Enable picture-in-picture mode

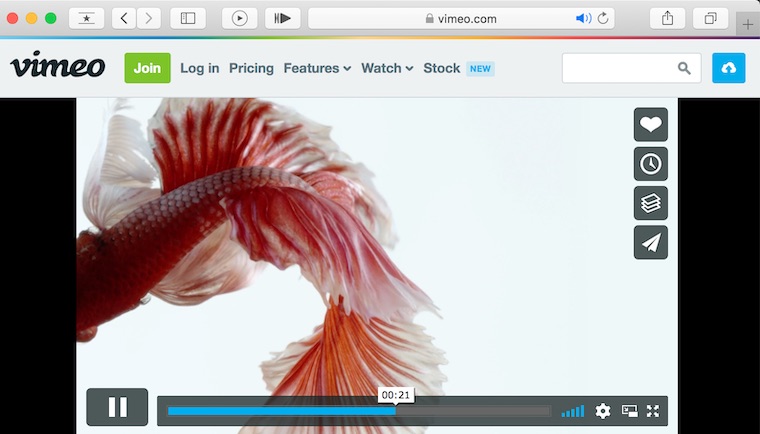pyautogui.click(x=630, y=411)
